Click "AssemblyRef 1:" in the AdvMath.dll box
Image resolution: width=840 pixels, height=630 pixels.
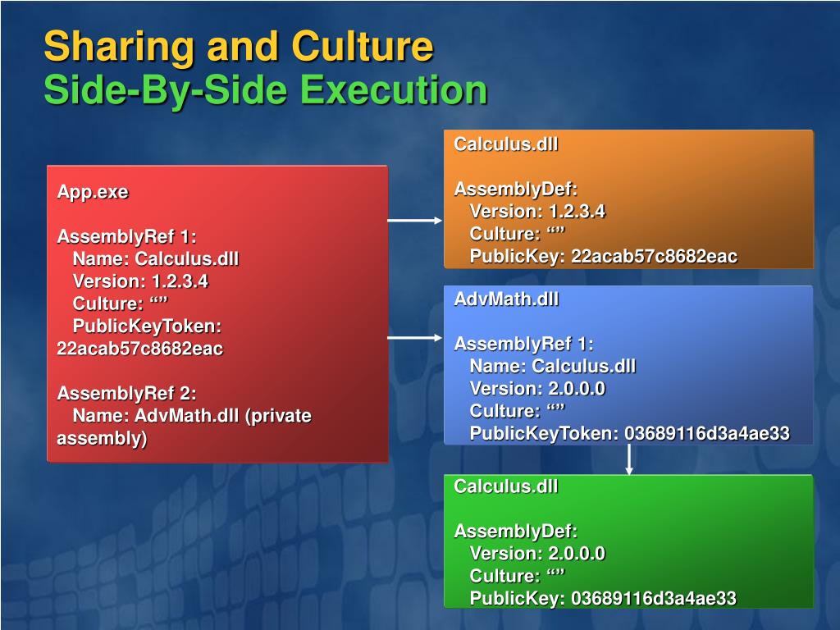(x=524, y=344)
